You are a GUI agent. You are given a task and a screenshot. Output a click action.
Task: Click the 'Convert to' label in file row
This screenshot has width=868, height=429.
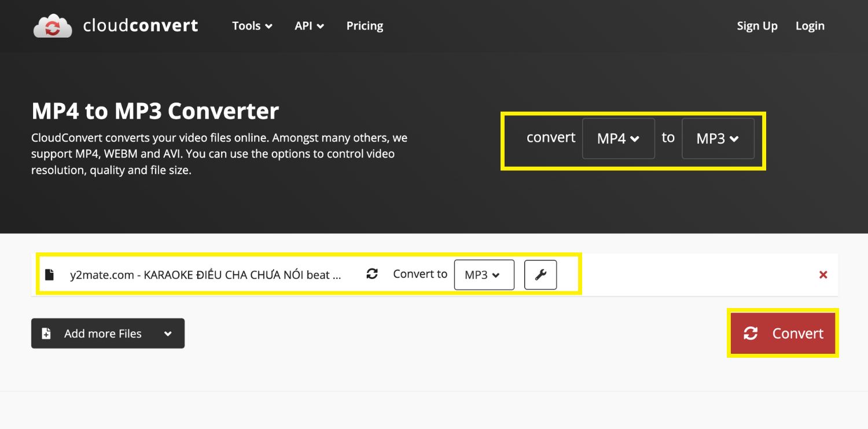click(x=420, y=274)
